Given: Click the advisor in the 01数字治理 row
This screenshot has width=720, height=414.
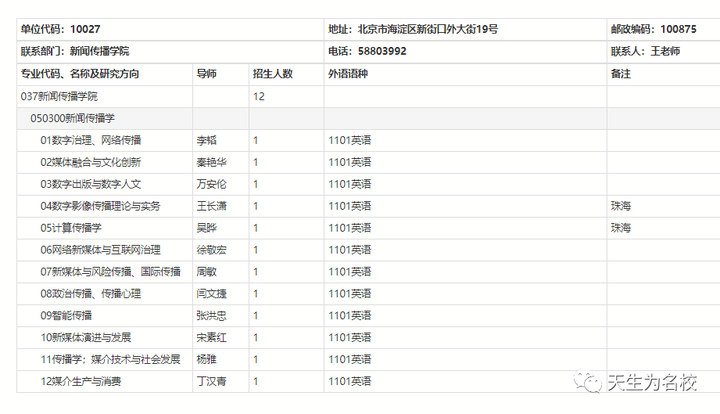Looking at the screenshot, I should [x=206, y=140].
